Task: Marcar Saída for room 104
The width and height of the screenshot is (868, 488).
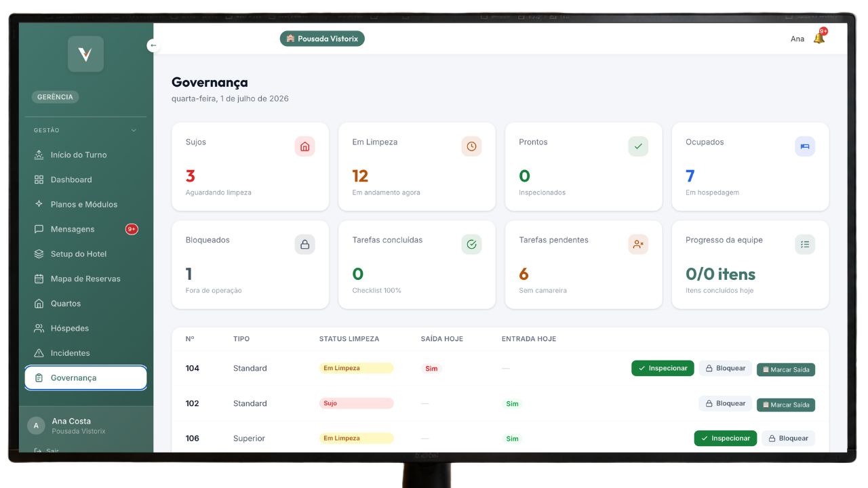Action: (786, 369)
